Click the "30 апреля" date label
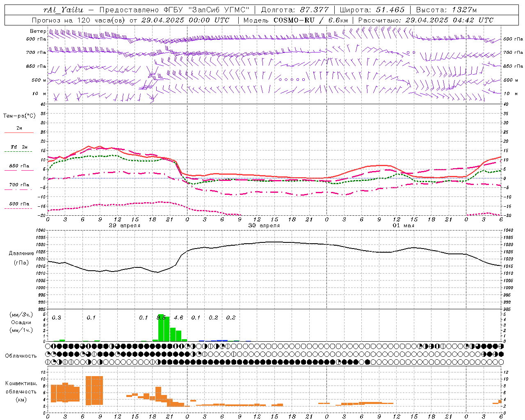This screenshot has width=525, height=420. point(264,225)
